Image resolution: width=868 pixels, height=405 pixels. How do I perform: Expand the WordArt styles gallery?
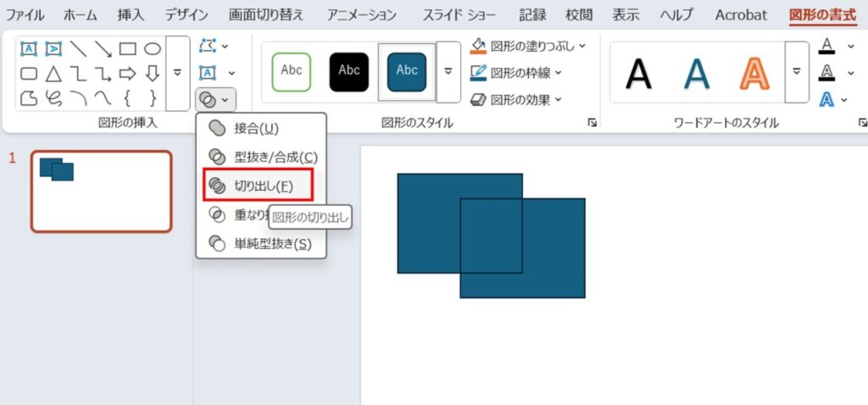click(x=797, y=72)
